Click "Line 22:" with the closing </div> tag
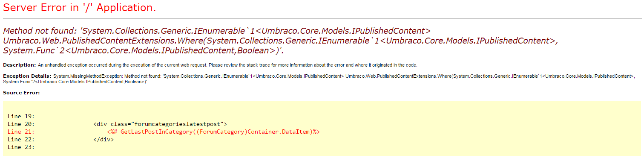 pos(60,139)
